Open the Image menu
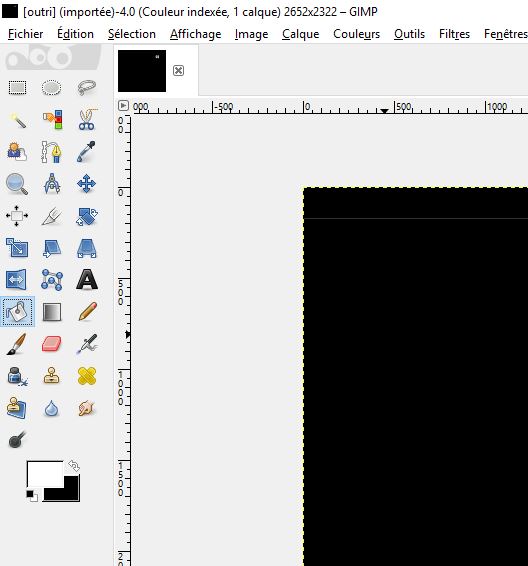The image size is (528, 566). point(251,34)
